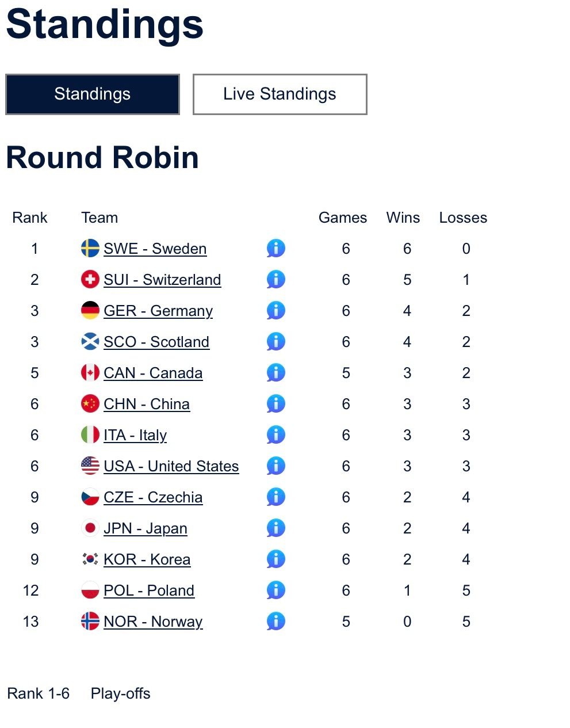570x728 pixels.
Task: Click the info icon beside Germany
Action: 276,311
